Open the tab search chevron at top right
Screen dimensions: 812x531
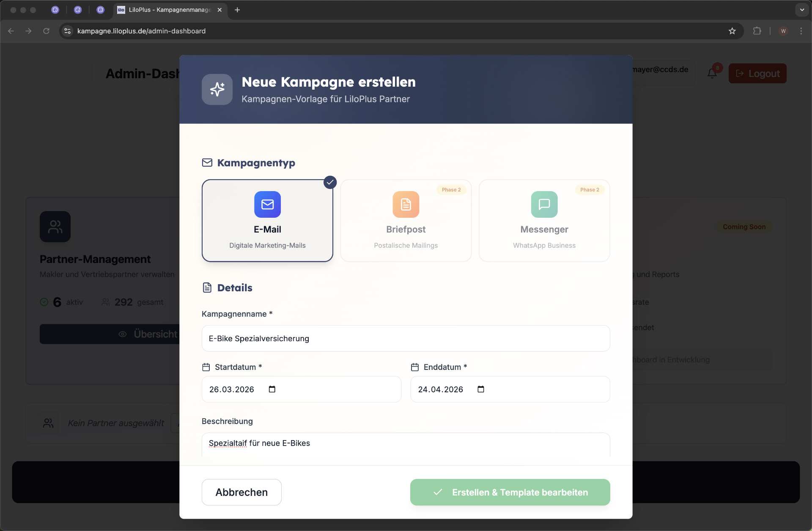coord(801,10)
